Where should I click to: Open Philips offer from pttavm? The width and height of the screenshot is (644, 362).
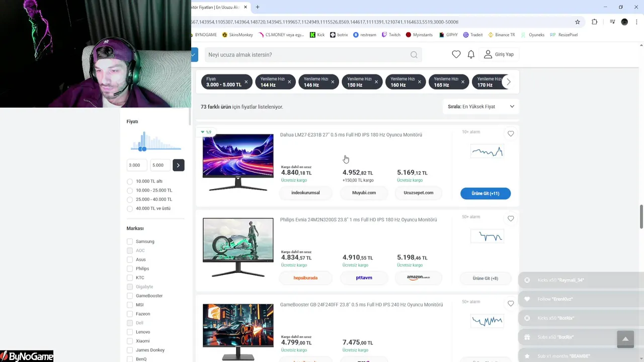(x=364, y=278)
